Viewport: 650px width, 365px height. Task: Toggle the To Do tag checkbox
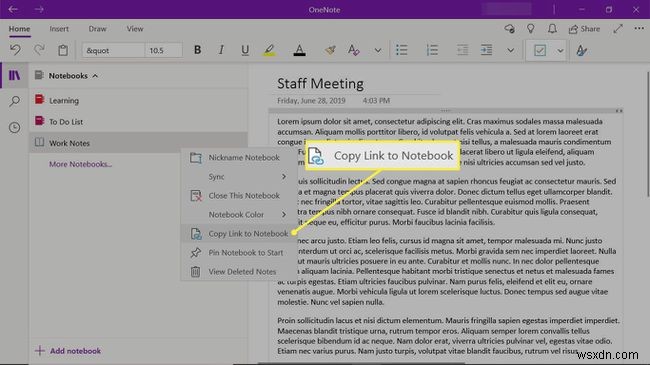click(540, 51)
